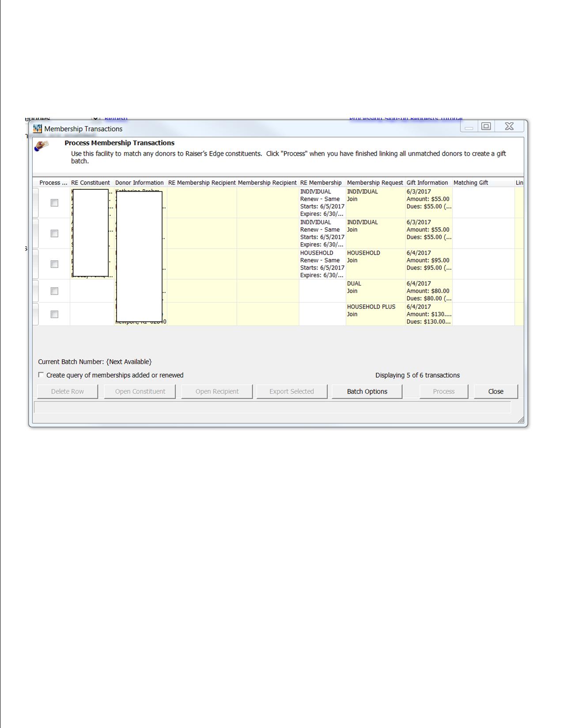Select the gift cell showing Amount: $95.00
This screenshot has height=728, width=563.
429,264
